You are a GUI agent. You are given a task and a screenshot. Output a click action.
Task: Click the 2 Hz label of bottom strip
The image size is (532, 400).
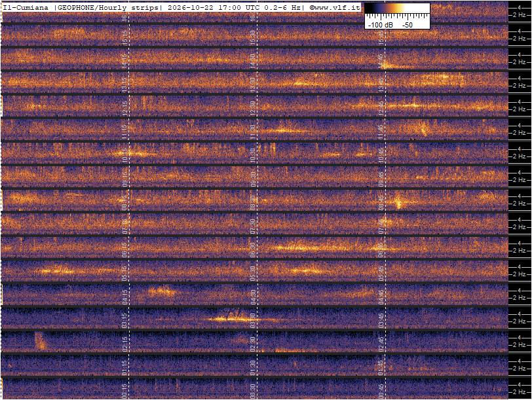point(520,392)
